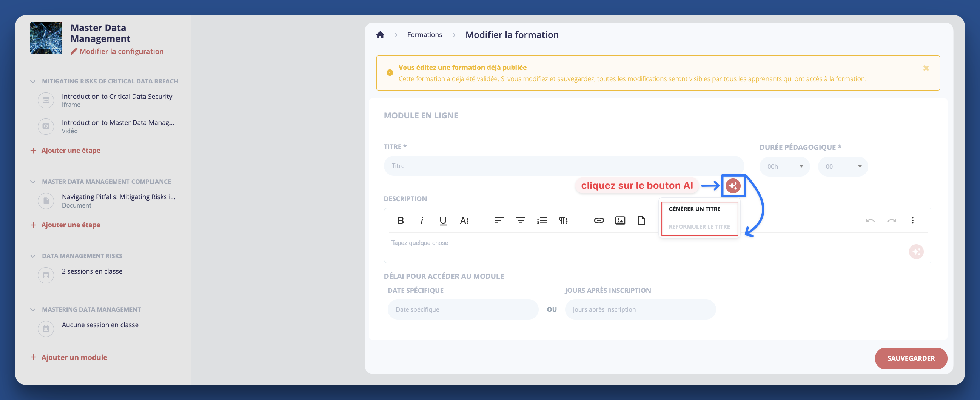Collapse the MASTER DATA MANAGEMENT COMPLIANCE section
Image resolution: width=980 pixels, height=400 pixels.
[x=33, y=182]
